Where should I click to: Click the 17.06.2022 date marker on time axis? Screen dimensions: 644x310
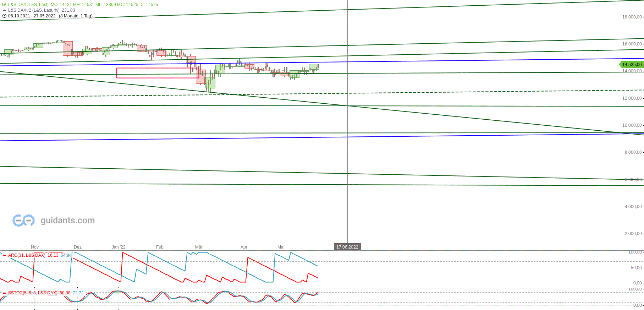pos(347,247)
